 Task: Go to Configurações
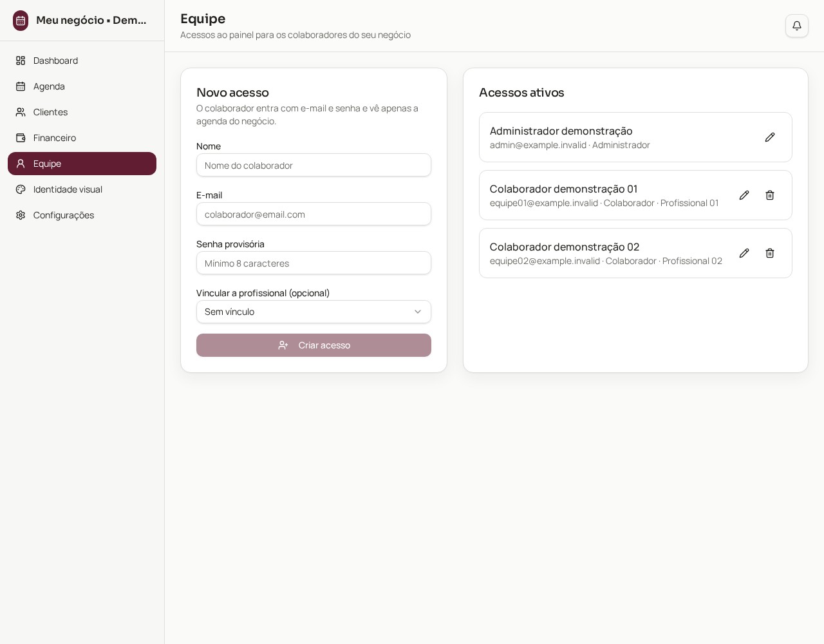pos(82,215)
